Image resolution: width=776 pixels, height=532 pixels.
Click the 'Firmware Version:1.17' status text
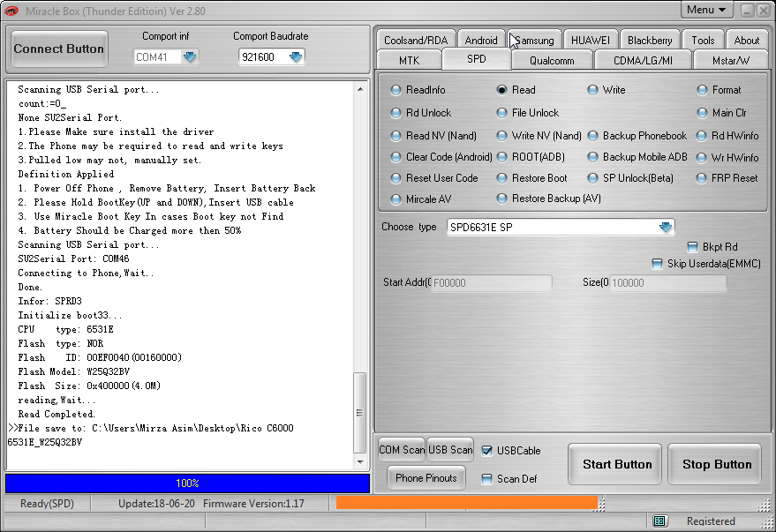[x=253, y=503]
